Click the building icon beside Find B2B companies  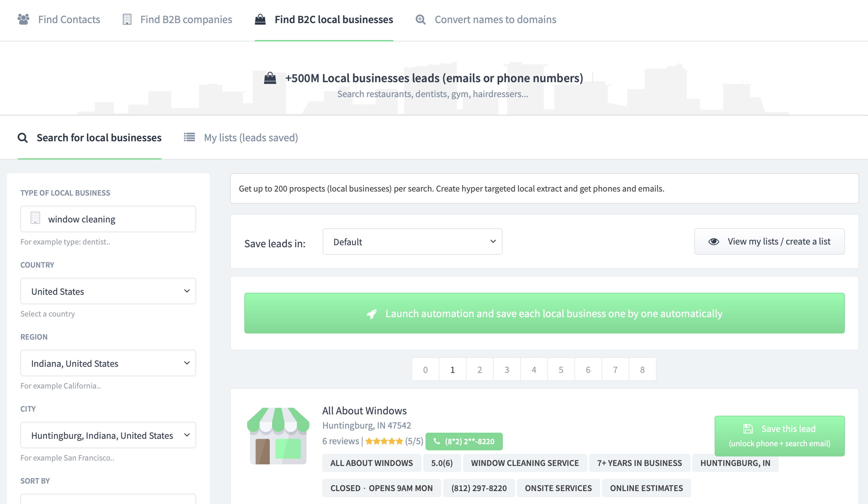pos(127,19)
